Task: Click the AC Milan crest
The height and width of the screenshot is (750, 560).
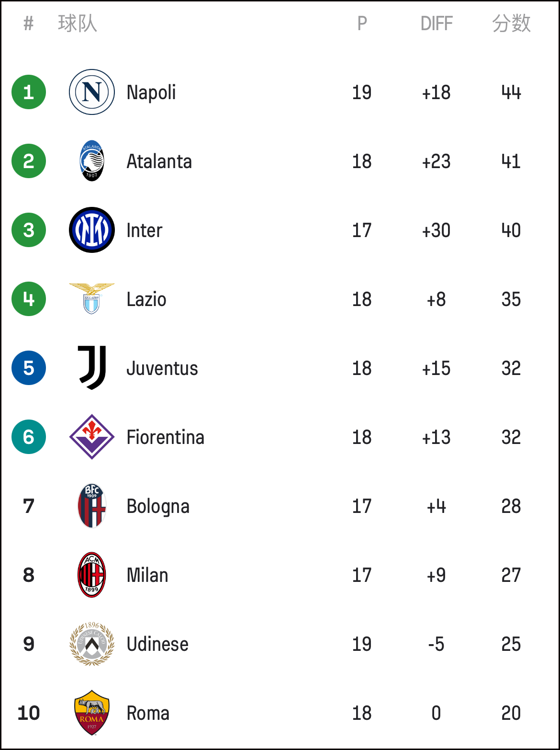Action: click(92, 575)
